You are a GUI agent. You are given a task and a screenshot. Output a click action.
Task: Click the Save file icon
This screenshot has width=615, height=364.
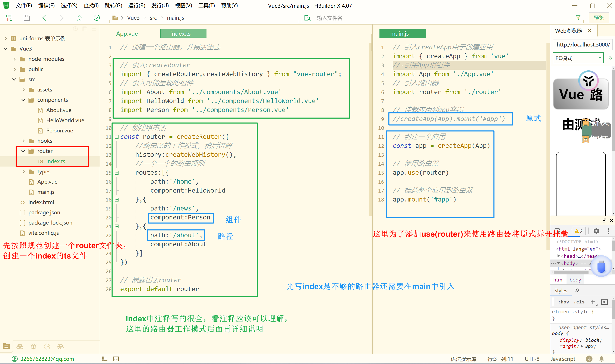pos(26,18)
